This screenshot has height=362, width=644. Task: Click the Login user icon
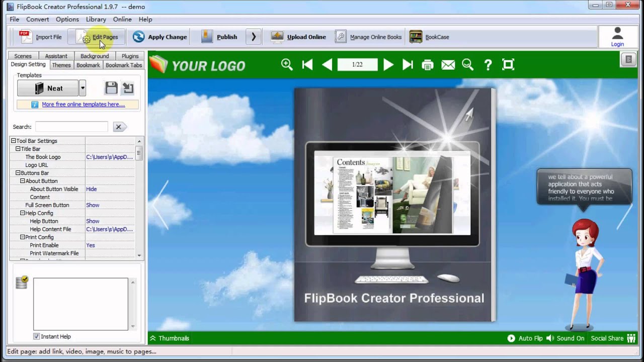[617, 37]
